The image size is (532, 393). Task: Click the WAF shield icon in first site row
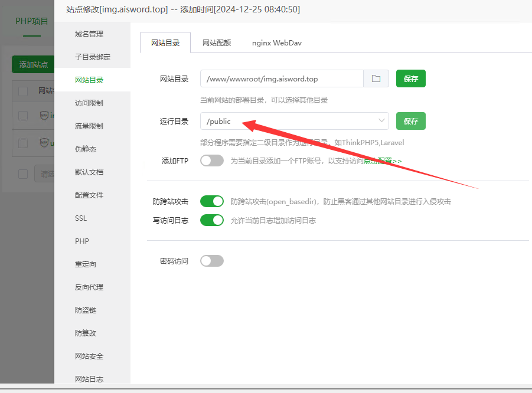tap(44, 115)
